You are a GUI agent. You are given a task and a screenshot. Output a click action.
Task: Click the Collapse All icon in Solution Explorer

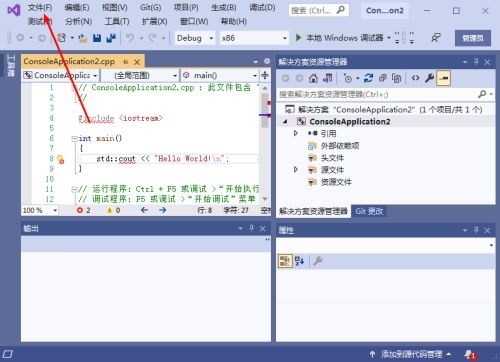[x=382, y=78]
